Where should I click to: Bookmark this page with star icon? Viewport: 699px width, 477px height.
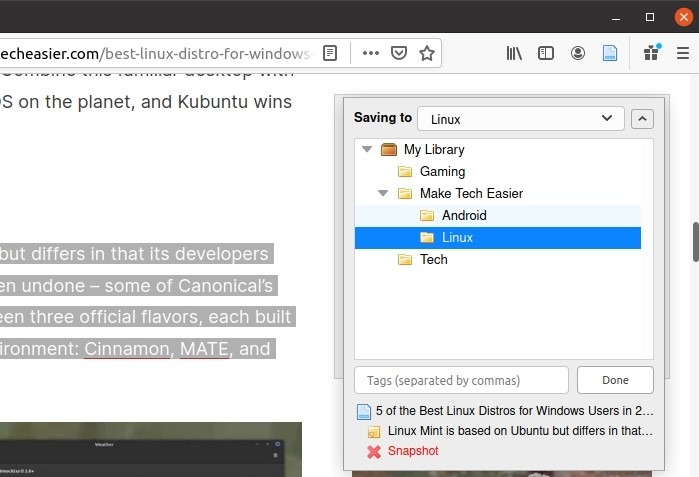[x=427, y=53]
